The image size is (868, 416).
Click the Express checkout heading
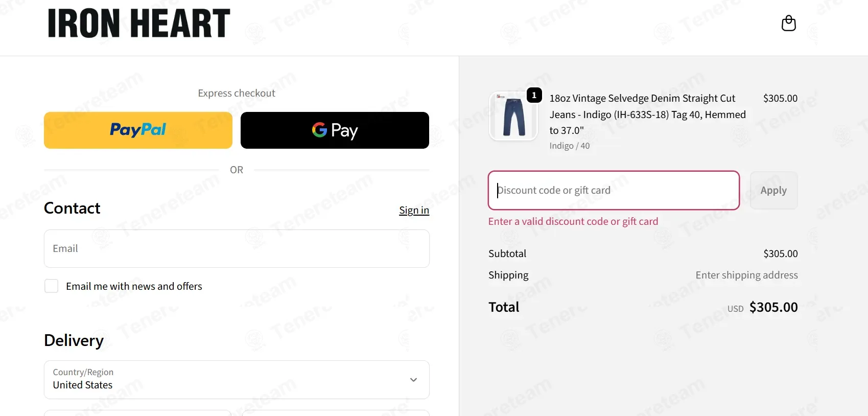pos(237,93)
